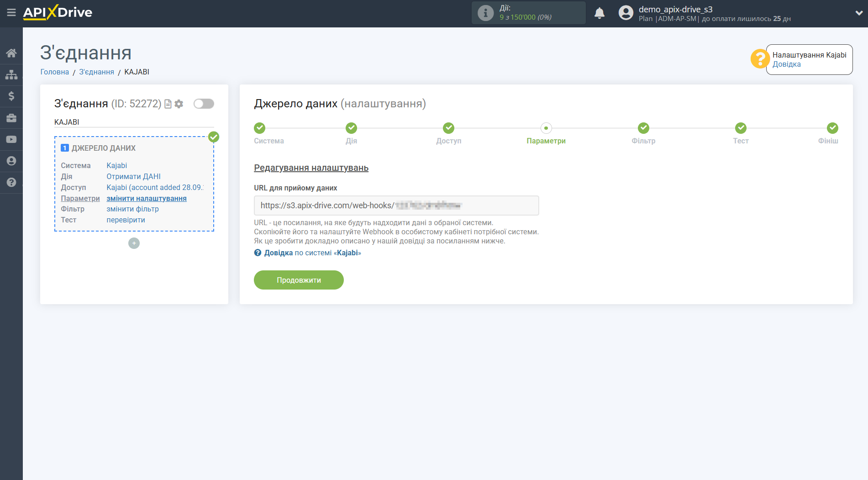The image size is (868, 480).
Task: Add a new block with the plus button
Action: pos(134,243)
